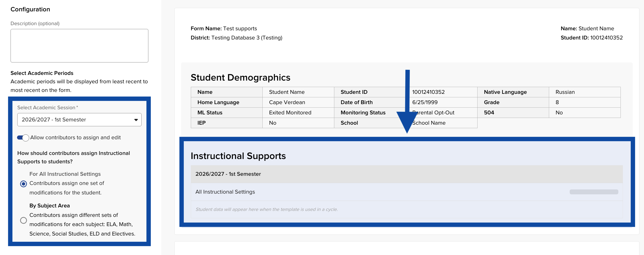The height and width of the screenshot is (255, 644).
Task: Click the '504' label cell
Action: pos(513,112)
